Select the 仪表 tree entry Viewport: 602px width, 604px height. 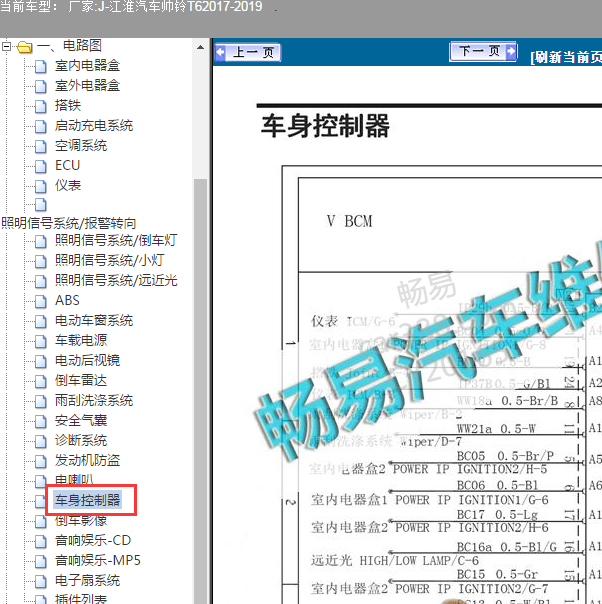[x=68, y=186]
